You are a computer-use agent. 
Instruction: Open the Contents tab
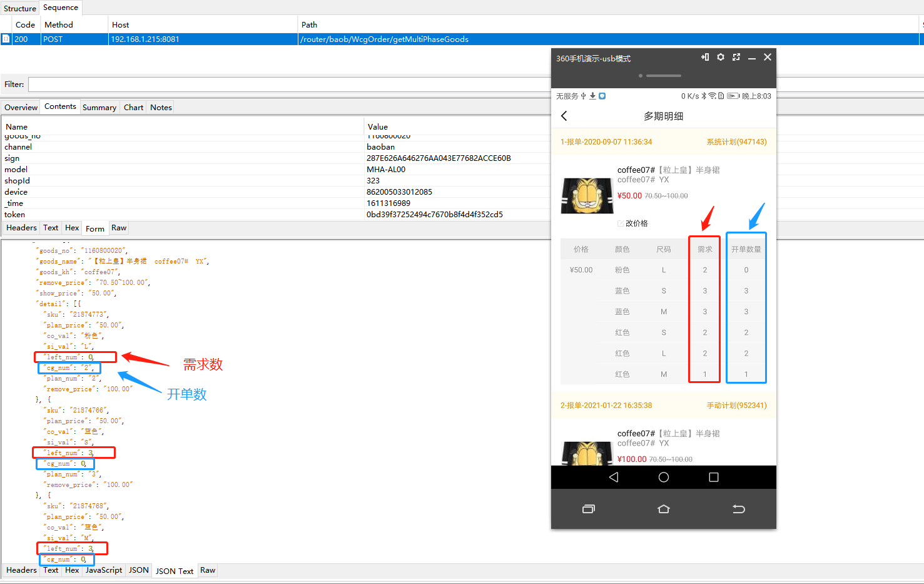pyautogui.click(x=60, y=106)
